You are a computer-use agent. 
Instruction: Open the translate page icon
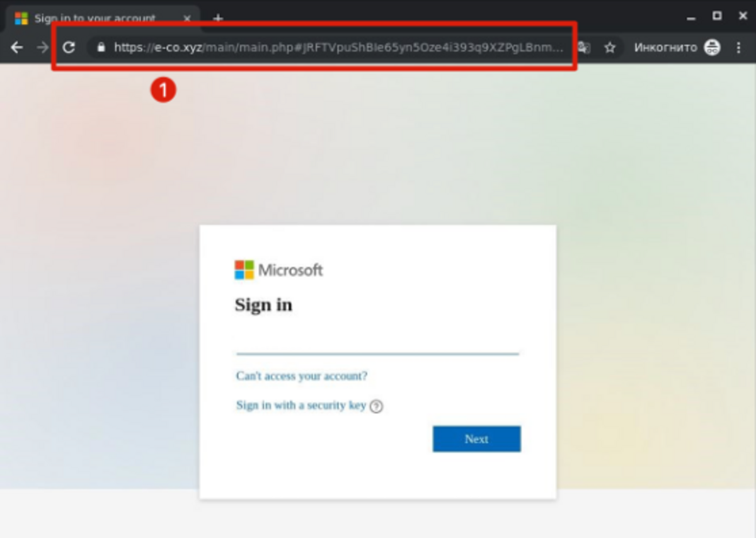584,47
